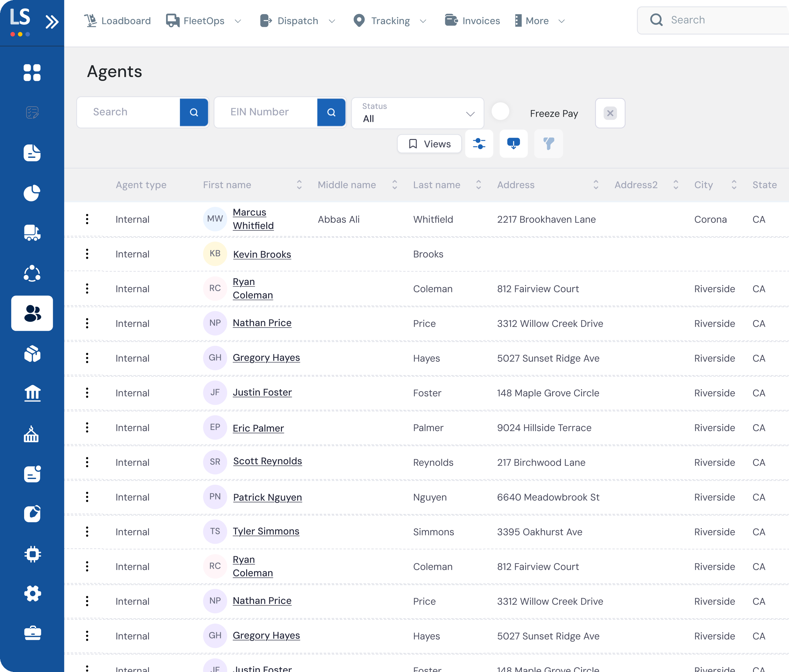Click the column settings sliders icon
Image resolution: width=789 pixels, height=672 pixels.
(x=479, y=144)
